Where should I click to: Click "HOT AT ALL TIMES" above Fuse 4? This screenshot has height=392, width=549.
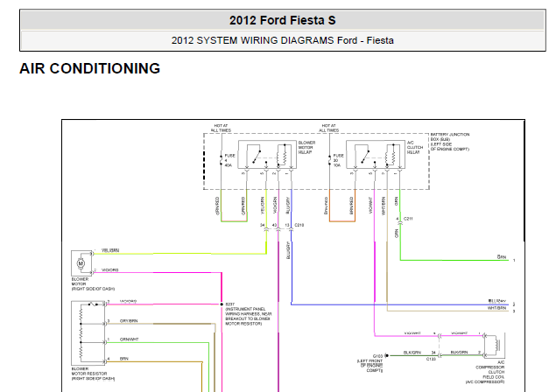(221, 128)
